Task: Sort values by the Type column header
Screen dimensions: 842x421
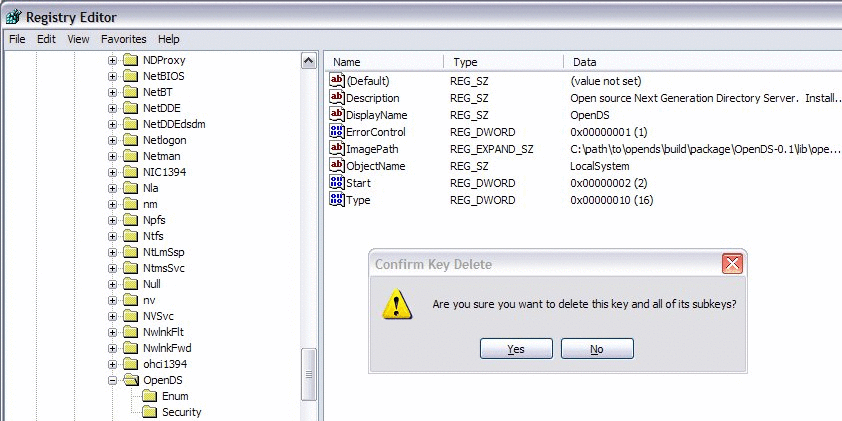Action: (504, 62)
